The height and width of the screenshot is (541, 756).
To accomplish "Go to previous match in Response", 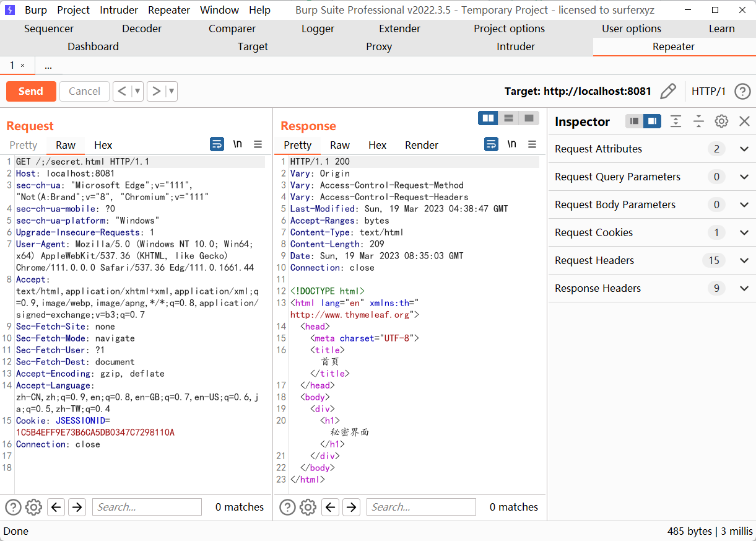I will coord(331,508).
